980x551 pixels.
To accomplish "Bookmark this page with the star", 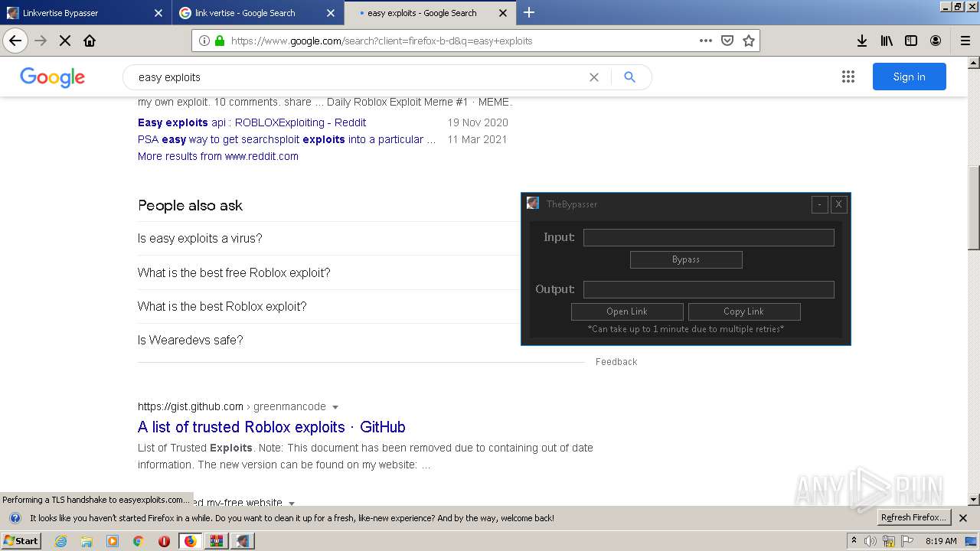I will coord(749,41).
